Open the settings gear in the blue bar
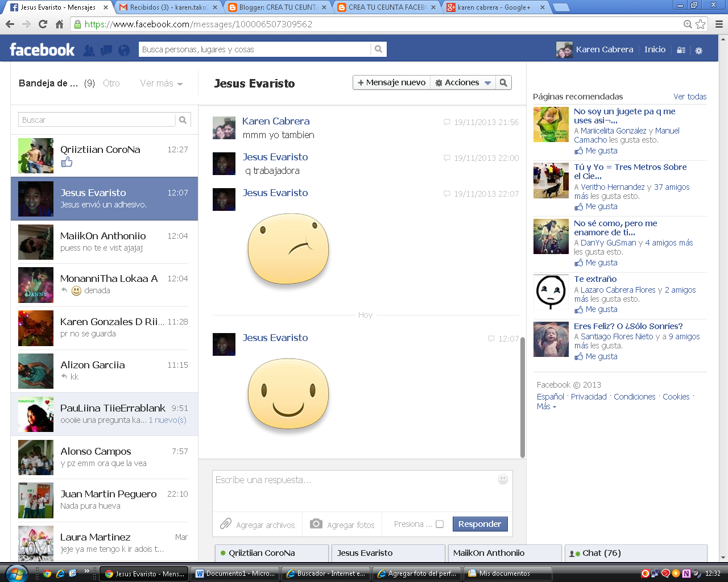This screenshot has width=728, height=582. pyautogui.click(x=699, y=50)
